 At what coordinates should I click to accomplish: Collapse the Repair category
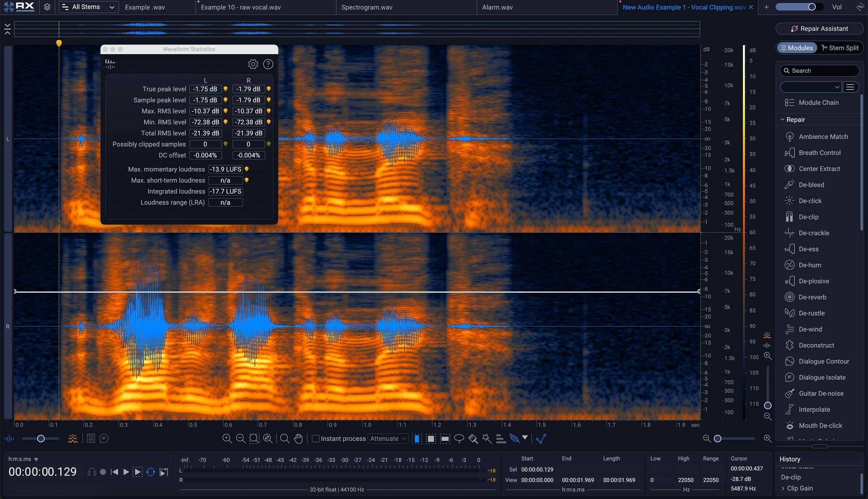(782, 120)
